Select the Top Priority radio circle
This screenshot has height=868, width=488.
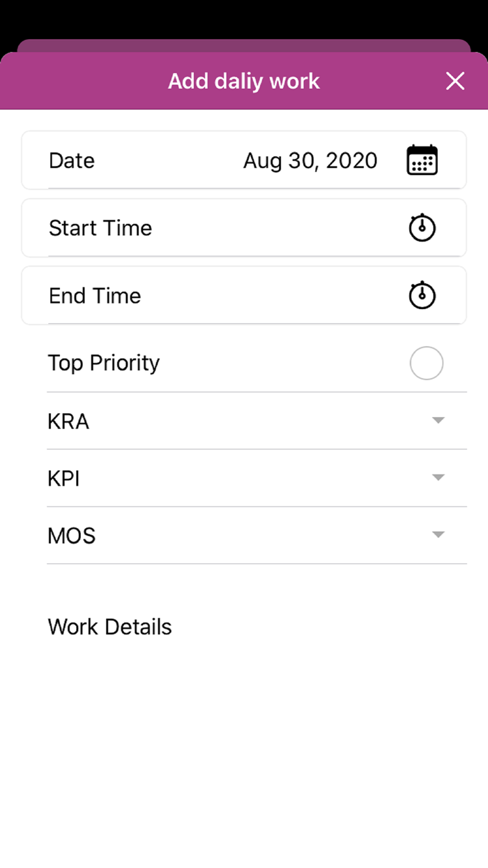tap(426, 363)
